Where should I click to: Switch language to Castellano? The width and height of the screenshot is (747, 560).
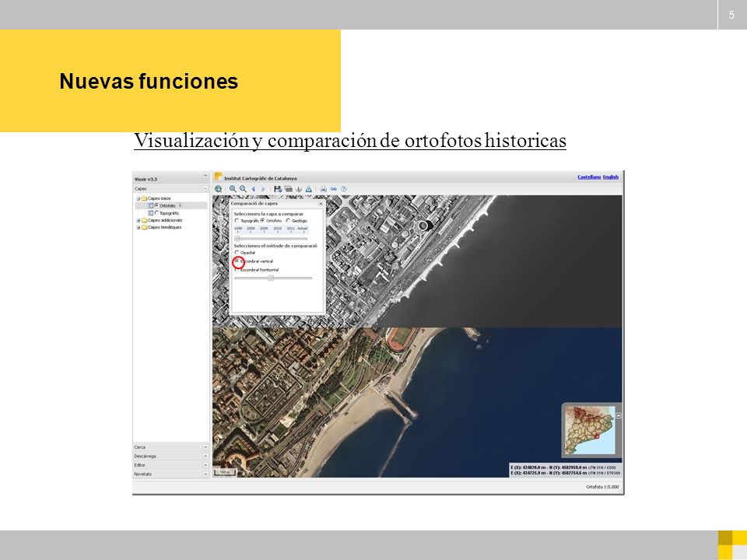589,177
